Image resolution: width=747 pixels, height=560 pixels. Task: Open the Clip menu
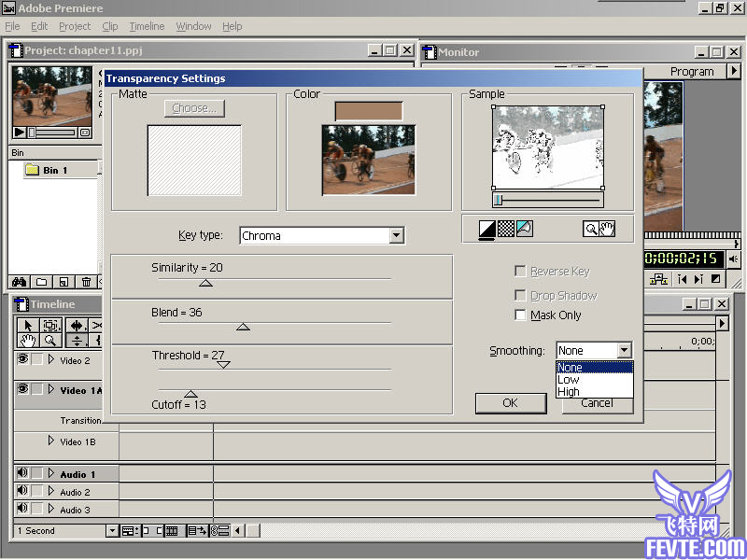tap(110, 26)
